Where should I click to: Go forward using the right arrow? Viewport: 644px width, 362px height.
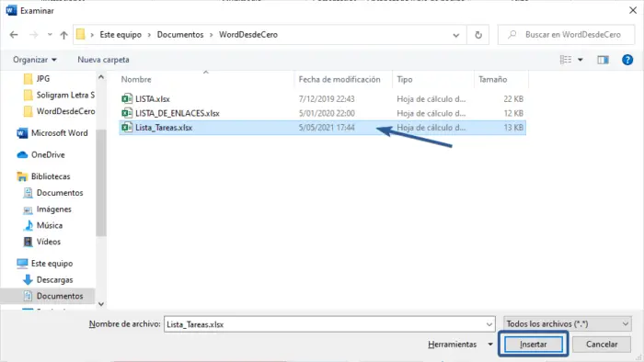coord(34,35)
